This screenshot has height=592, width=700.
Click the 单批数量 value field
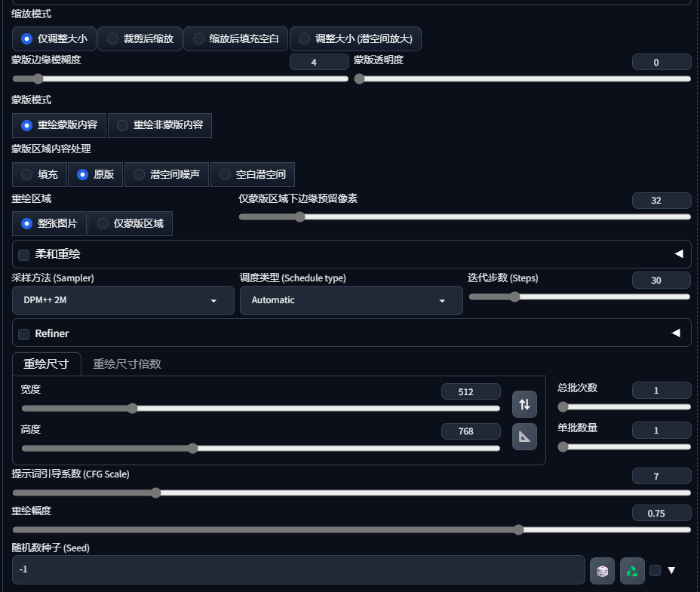(x=662, y=431)
